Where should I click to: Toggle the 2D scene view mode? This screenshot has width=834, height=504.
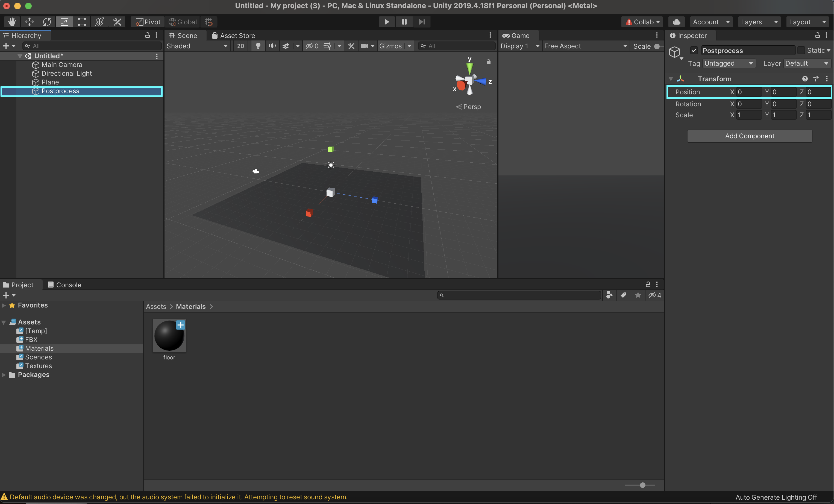pyautogui.click(x=240, y=46)
